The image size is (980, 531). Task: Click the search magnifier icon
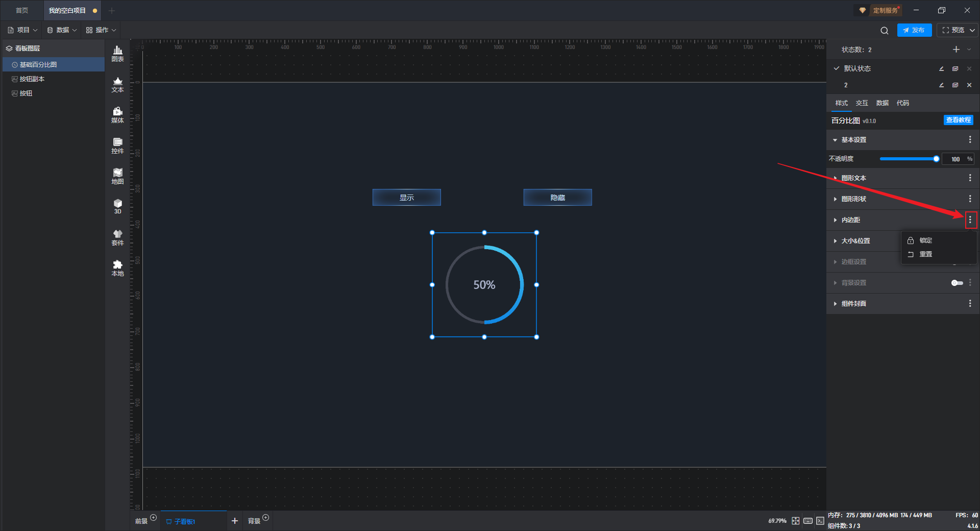coord(885,30)
